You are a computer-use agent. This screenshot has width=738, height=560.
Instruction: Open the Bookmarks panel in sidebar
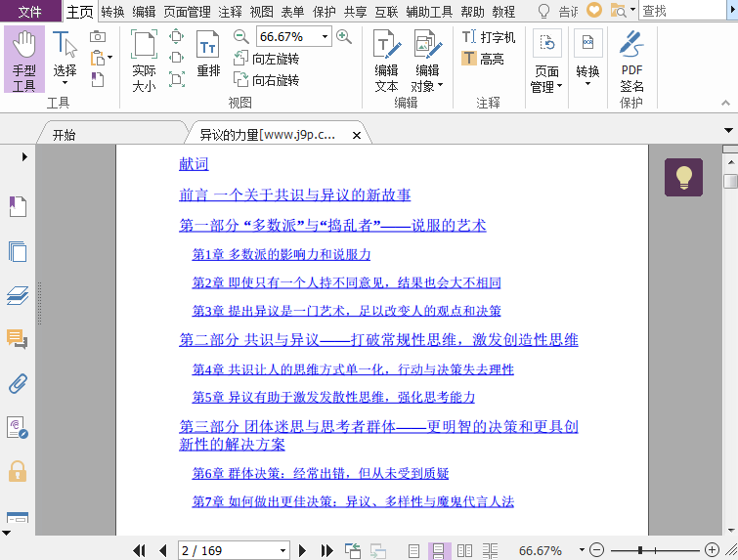(18, 206)
